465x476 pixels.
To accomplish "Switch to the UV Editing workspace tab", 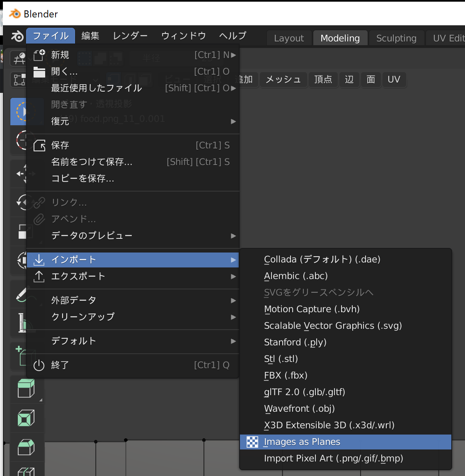I will tap(446, 38).
